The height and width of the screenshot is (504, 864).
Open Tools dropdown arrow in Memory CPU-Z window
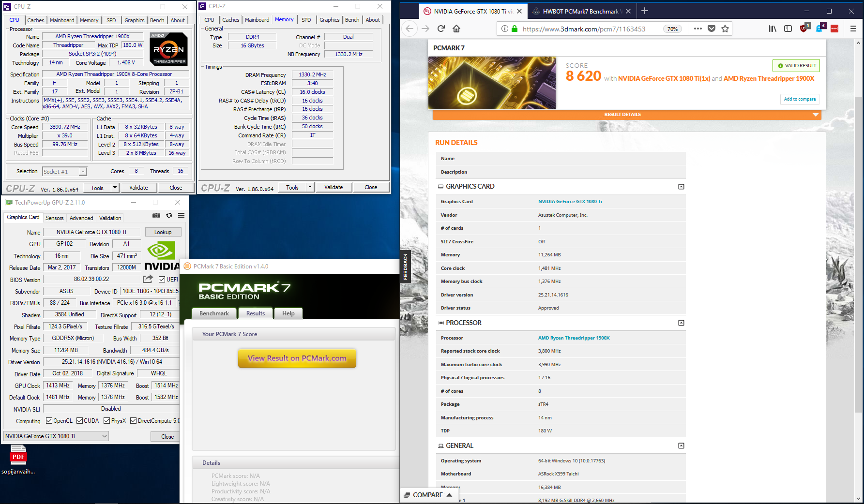310,187
